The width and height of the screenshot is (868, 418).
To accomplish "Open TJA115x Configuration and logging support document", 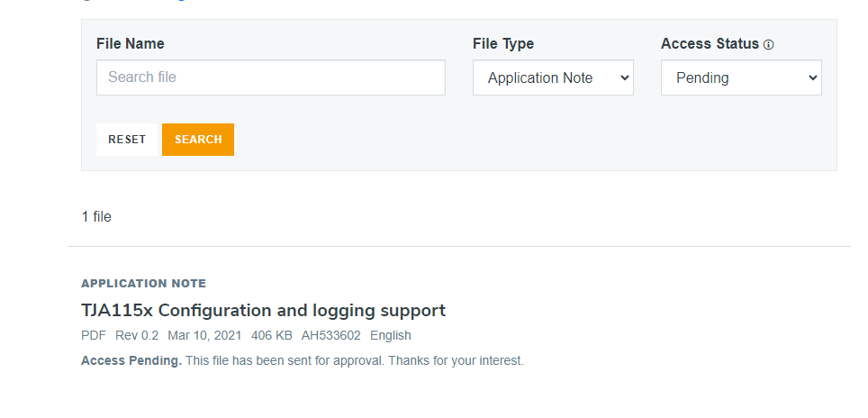I will point(263,311).
